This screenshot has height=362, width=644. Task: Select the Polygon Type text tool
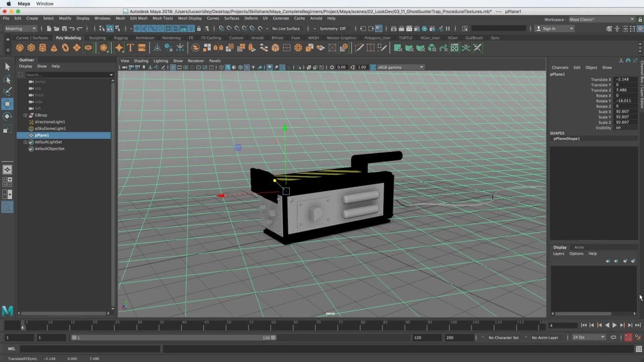(130, 48)
